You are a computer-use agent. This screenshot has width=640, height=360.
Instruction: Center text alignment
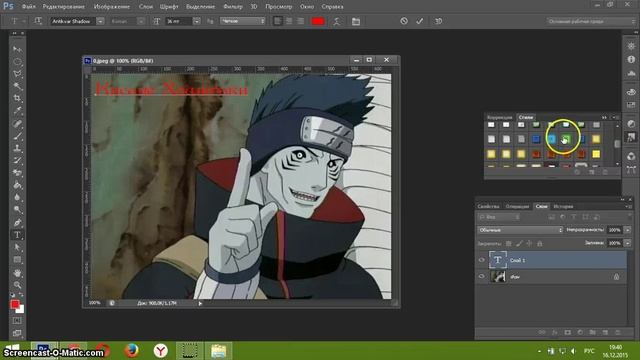289,21
